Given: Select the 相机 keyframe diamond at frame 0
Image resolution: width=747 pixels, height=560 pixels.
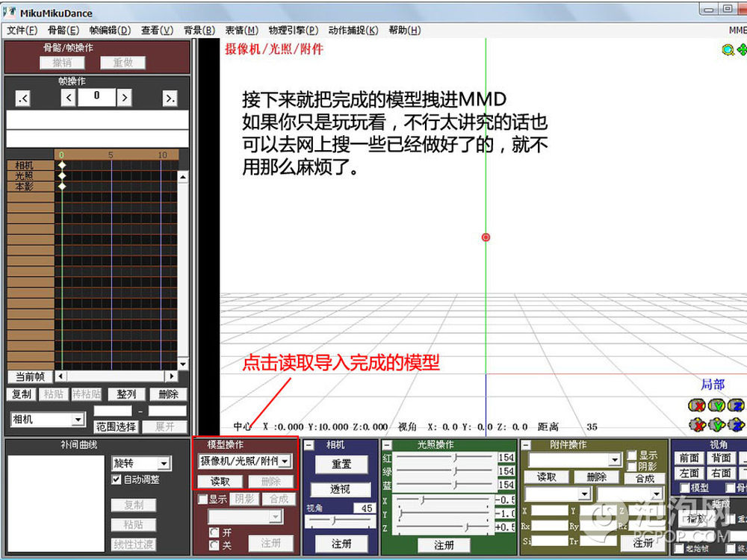Looking at the screenshot, I should coord(61,165).
